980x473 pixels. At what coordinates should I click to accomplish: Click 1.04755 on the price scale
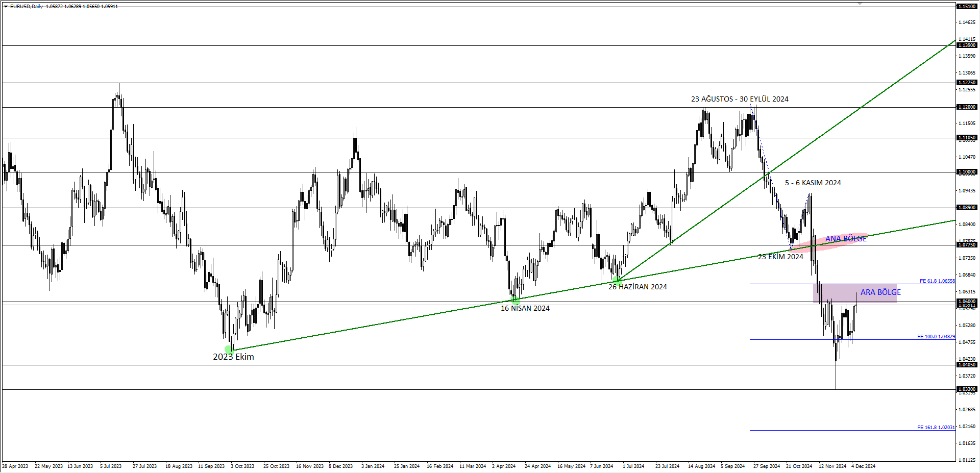pos(967,342)
